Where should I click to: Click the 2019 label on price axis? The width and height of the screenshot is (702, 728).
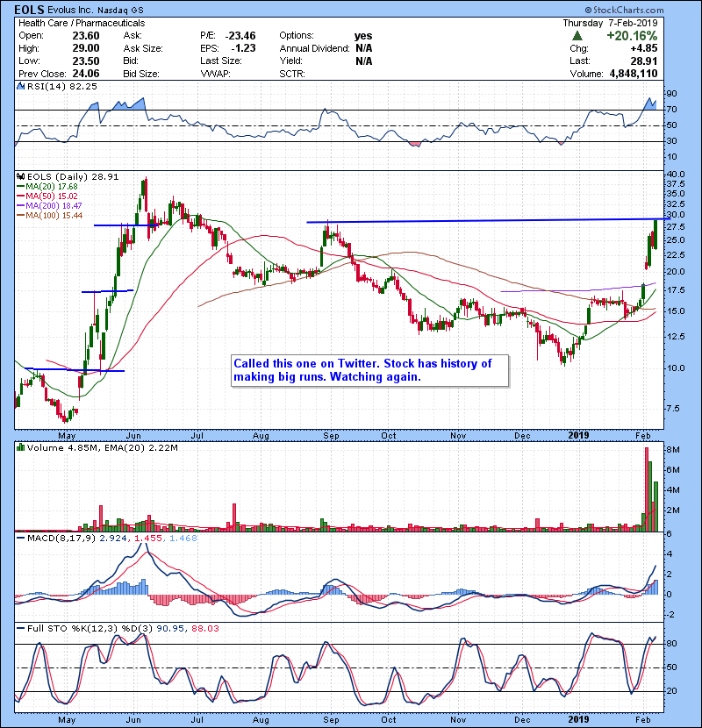(x=578, y=436)
